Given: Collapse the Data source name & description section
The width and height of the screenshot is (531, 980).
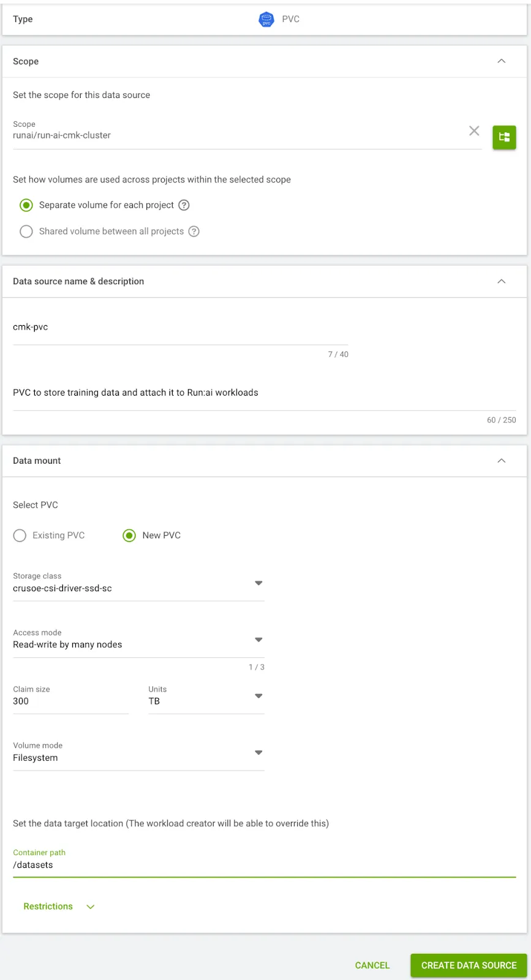Looking at the screenshot, I should pos(501,281).
